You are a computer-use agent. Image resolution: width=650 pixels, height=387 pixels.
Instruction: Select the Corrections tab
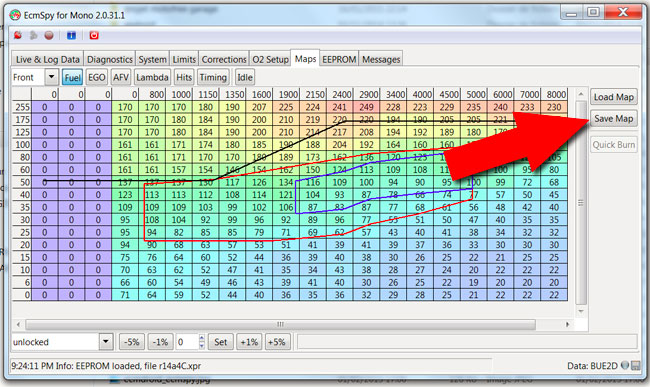click(x=224, y=59)
